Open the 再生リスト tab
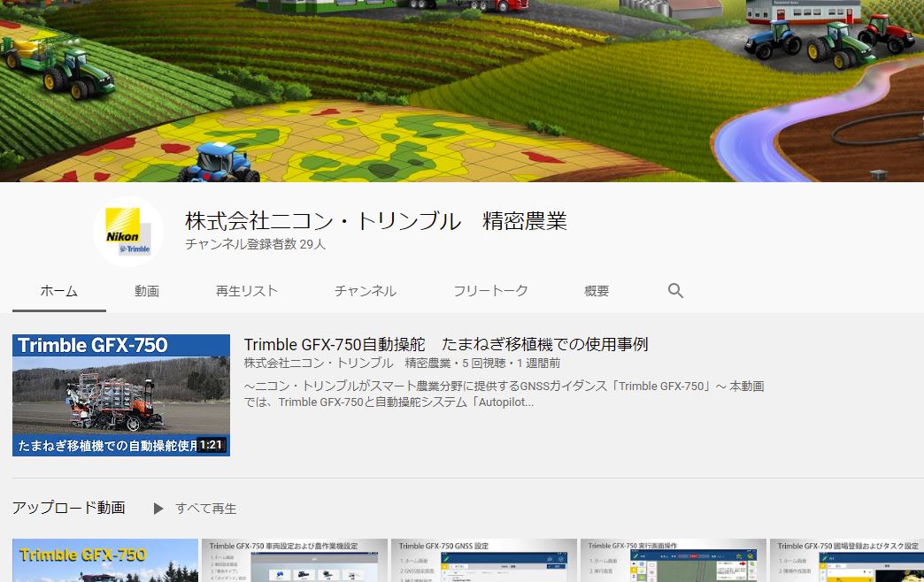This screenshot has height=582, width=924. (246, 290)
